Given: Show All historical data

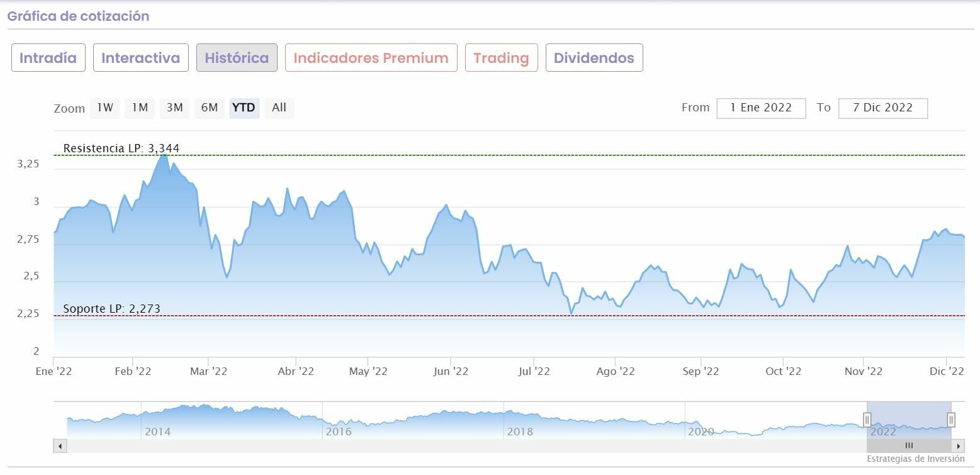Looking at the screenshot, I should pos(279,108).
